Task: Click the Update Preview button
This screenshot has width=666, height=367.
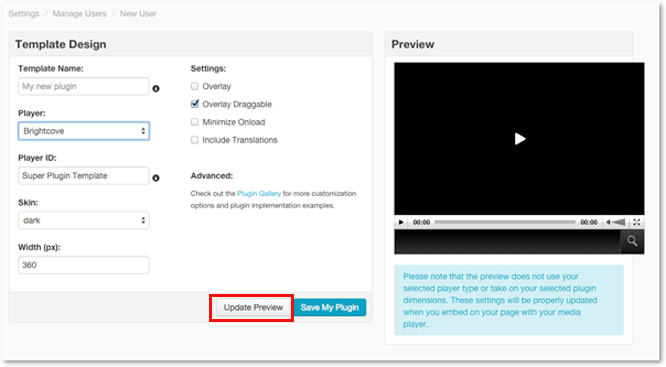Action: 253,308
